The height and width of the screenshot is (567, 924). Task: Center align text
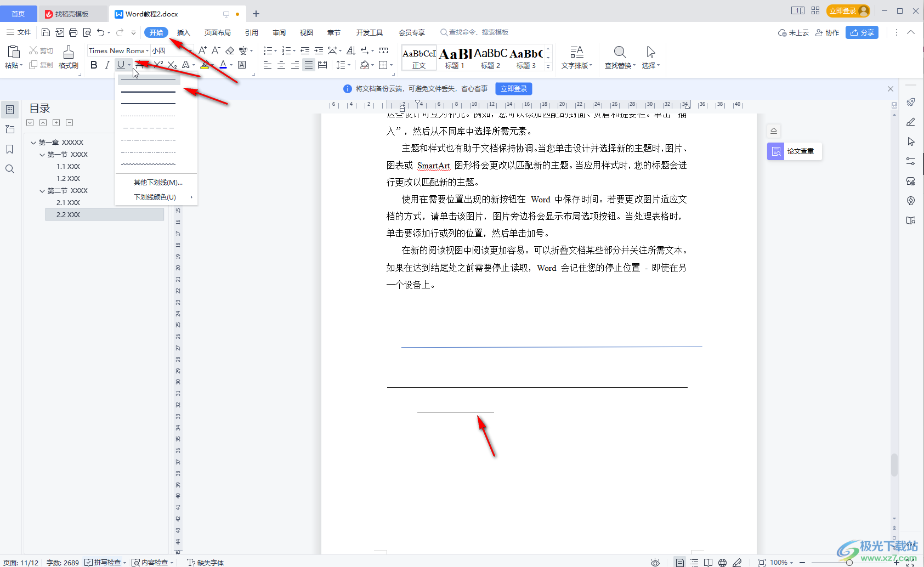point(281,65)
